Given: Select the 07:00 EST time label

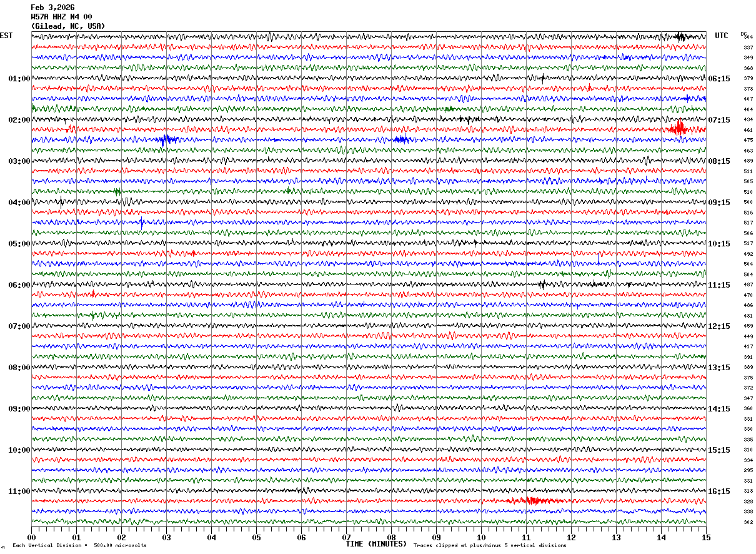Looking at the screenshot, I should (x=19, y=326).
